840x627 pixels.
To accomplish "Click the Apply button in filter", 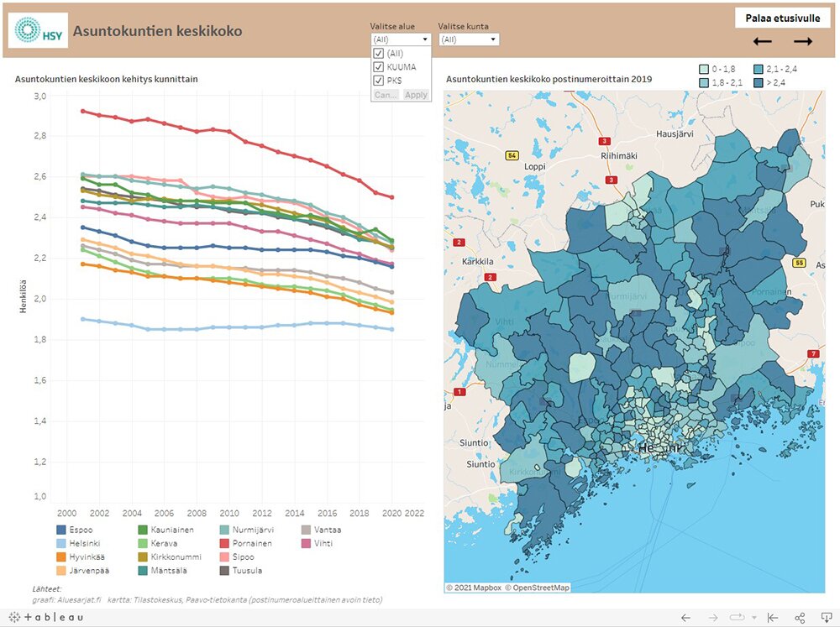I will point(416,95).
